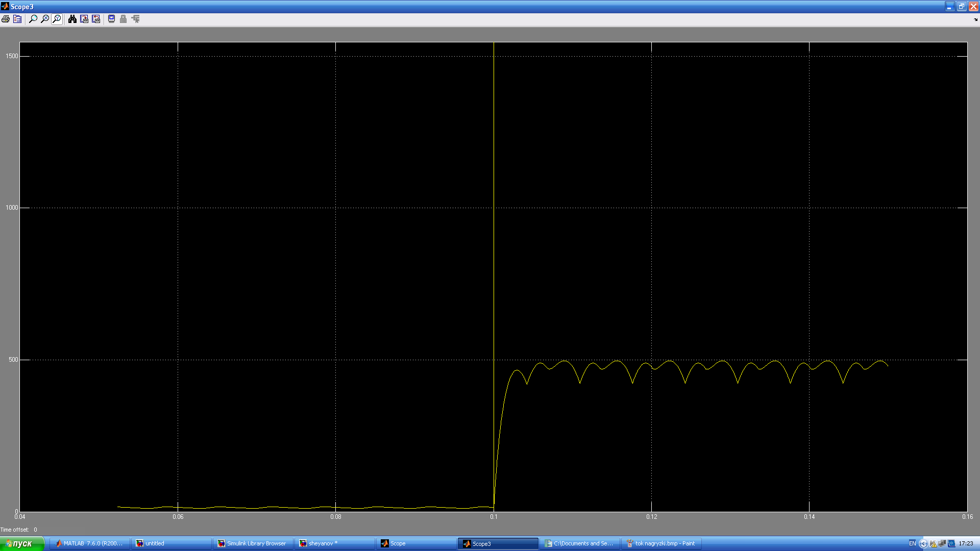Autoscale the scope with binoculars icon
980x551 pixels.
point(72,19)
